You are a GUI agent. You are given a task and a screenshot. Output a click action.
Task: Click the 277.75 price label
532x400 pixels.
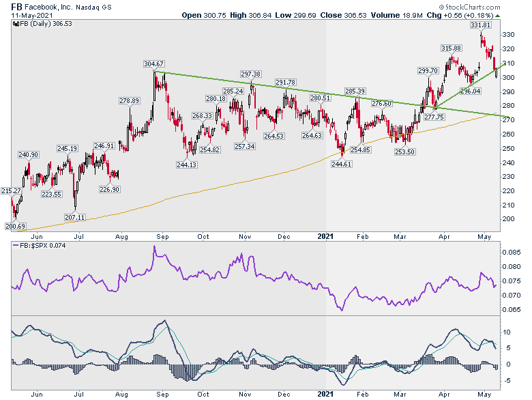(x=434, y=117)
